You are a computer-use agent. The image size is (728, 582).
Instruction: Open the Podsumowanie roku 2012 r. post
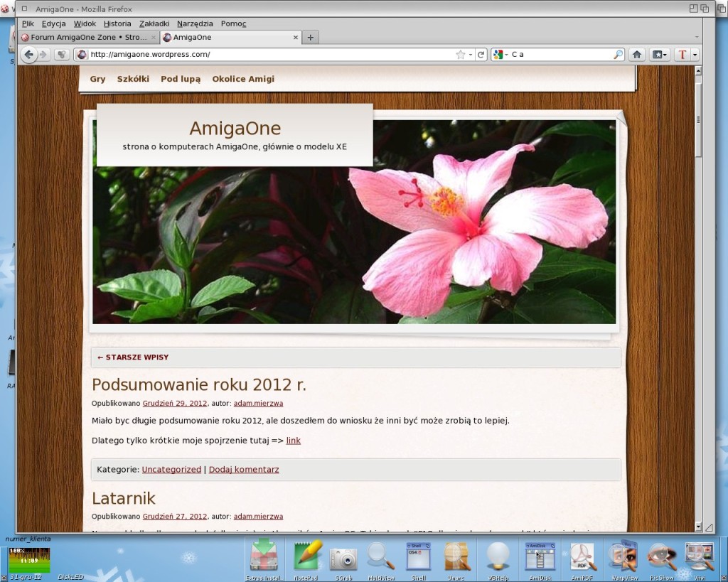coord(199,384)
